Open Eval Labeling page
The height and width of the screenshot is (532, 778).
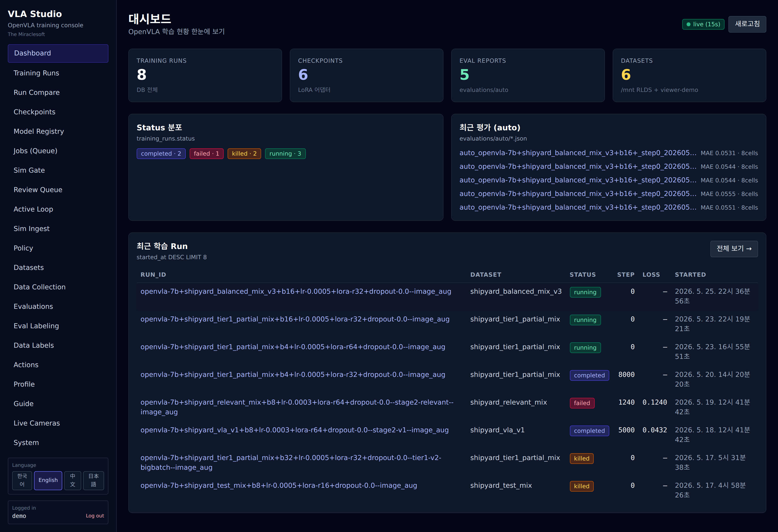point(58,326)
